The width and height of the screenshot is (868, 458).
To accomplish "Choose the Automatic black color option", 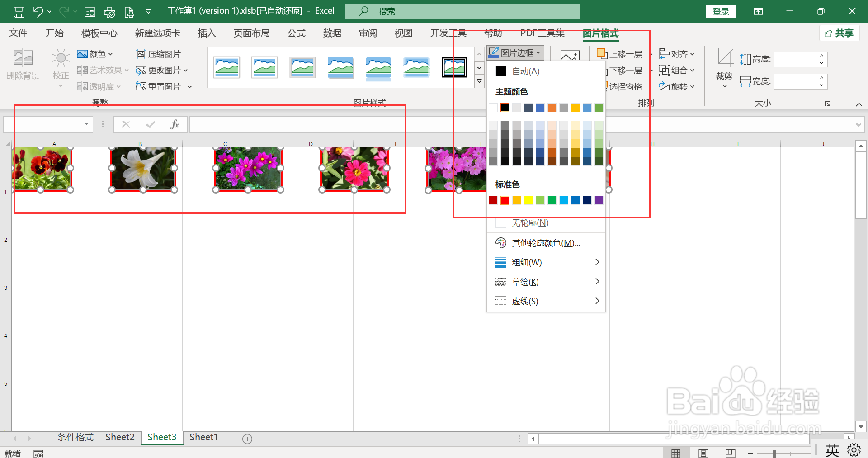I will pos(546,71).
